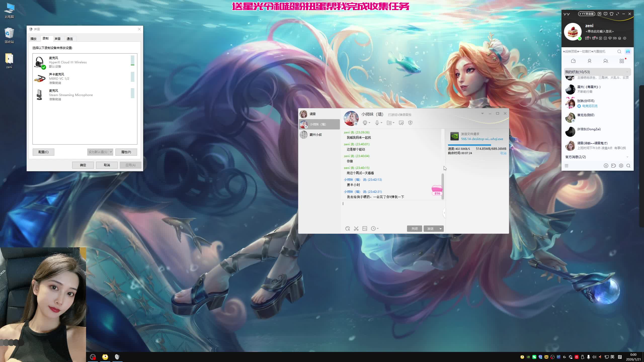The height and width of the screenshot is (362, 644).
Task: Open the YY apps grid icon
Action: 622,61
